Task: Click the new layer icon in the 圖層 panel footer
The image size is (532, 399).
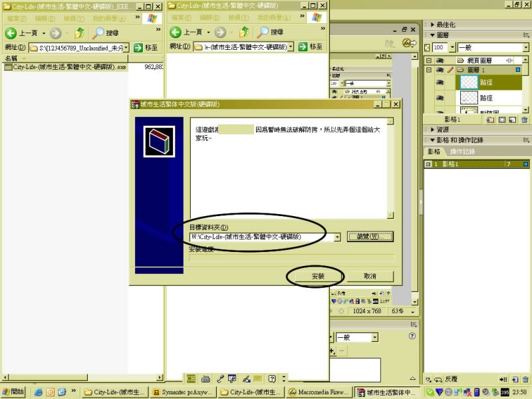Action: point(490,120)
